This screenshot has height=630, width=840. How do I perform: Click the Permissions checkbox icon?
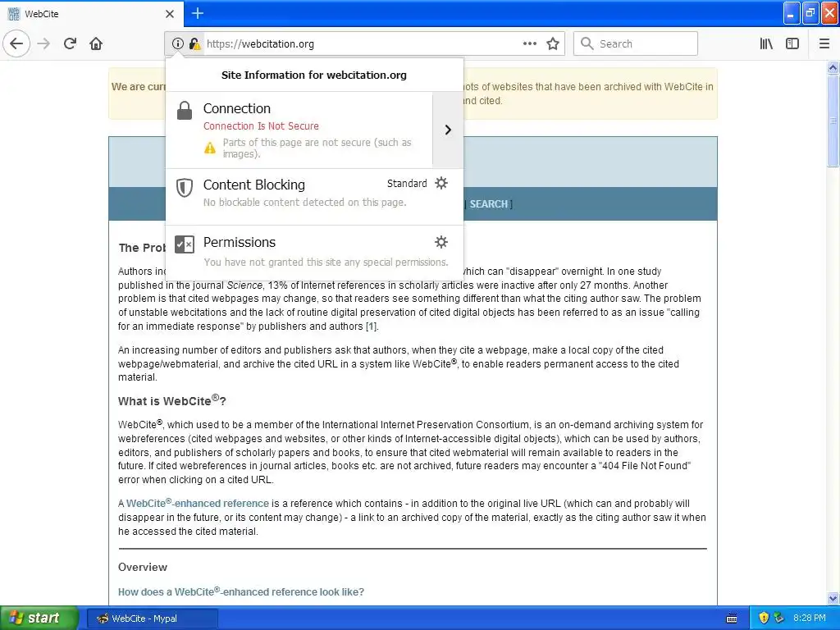pyautogui.click(x=185, y=244)
